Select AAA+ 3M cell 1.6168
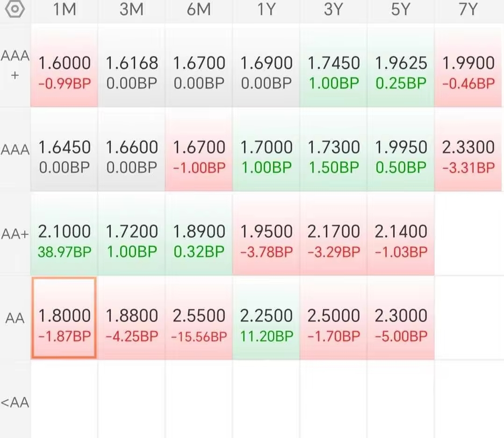Image resolution: width=504 pixels, height=438 pixels. (131, 65)
